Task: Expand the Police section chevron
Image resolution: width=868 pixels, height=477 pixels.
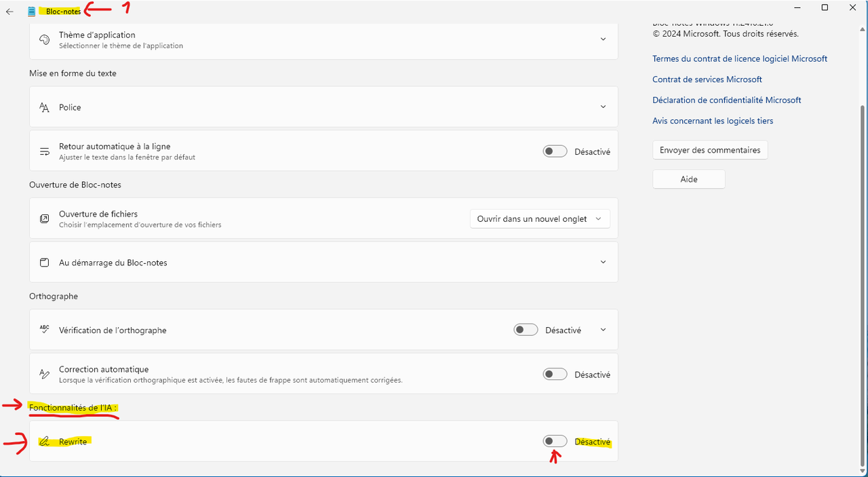Action: 603,107
